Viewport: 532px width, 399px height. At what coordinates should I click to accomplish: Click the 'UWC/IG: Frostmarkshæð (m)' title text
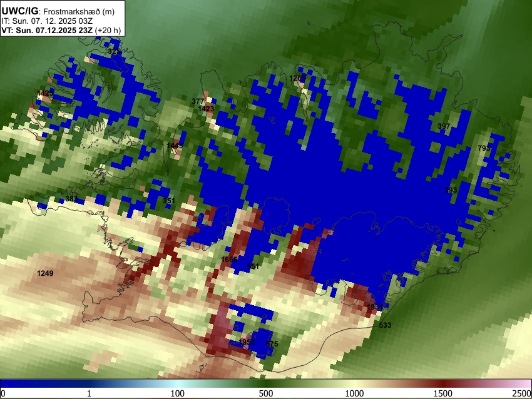pos(58,11)
